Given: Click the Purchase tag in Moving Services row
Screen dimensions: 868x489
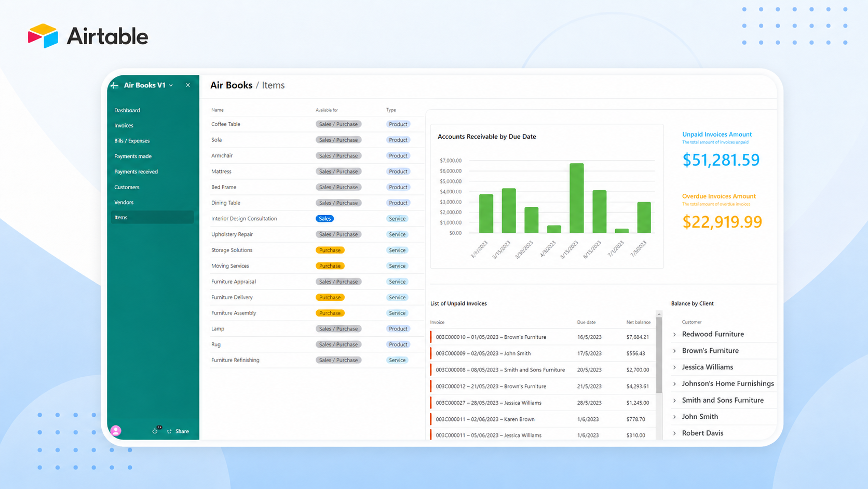Looking at the screenshot, I should [x=330, y=266].
